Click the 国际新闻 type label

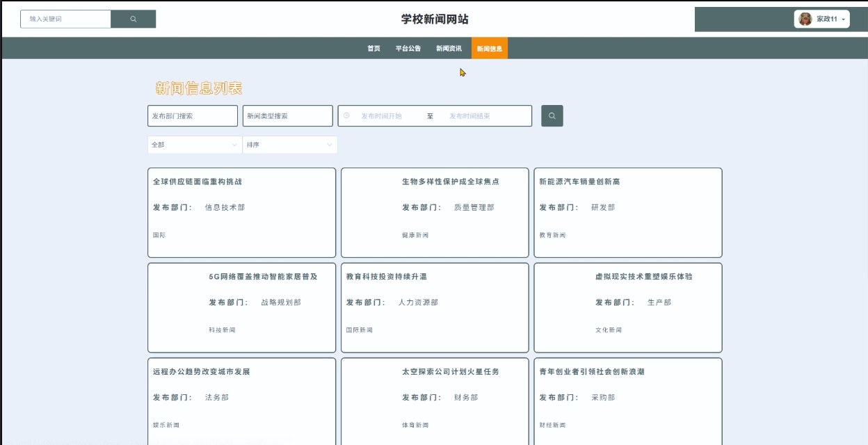pyautogui.click(x=360, y=330)
